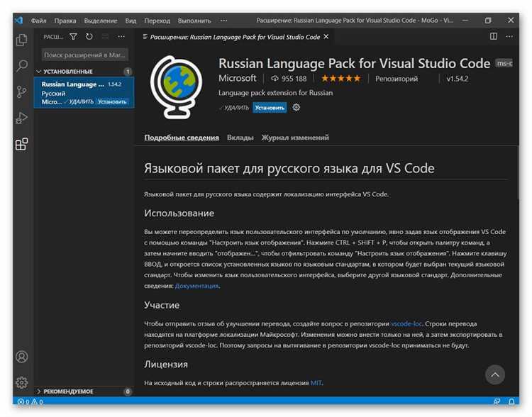Click the Участие heading
Screen dimensions: 532x417
tap(162, 305)
